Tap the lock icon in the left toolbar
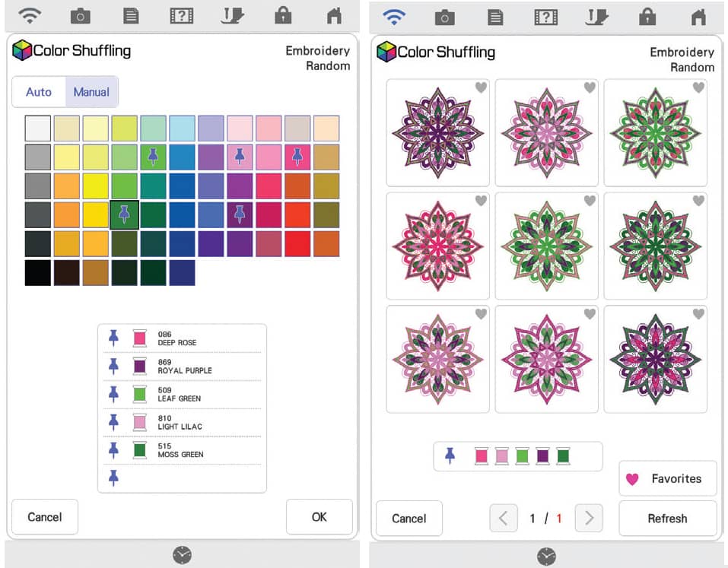Screen dimensions: 728x568 pyautogui.click(x=283, y=16)
